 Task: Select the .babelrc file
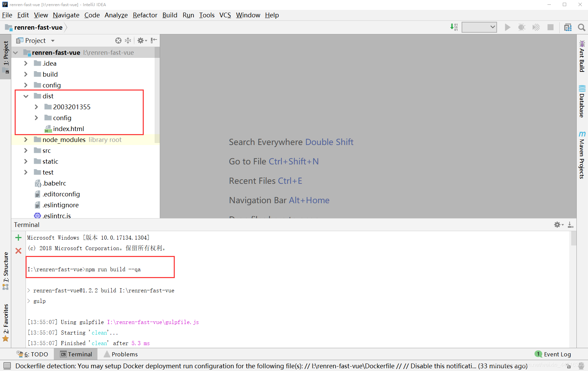pos(50,183)
